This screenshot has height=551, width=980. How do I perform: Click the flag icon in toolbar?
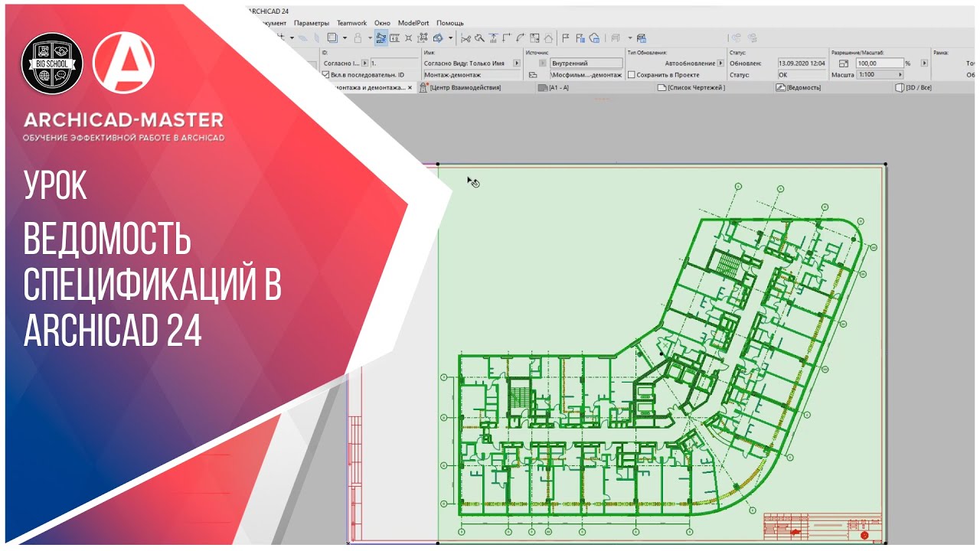[x=565, y=38]
